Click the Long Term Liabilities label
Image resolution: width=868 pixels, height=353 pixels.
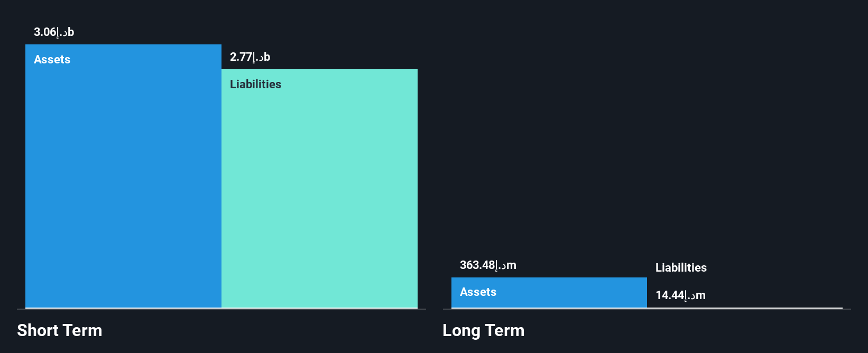tap(681, 267)
